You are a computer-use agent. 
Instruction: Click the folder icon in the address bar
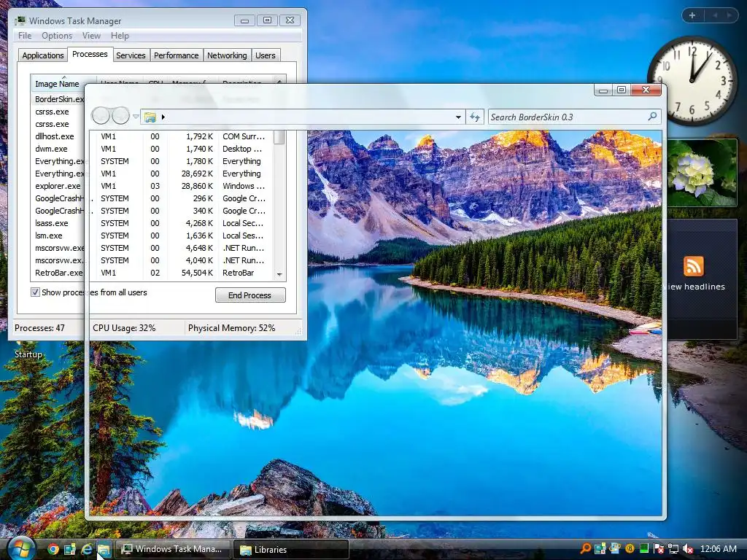pos(150,117)
